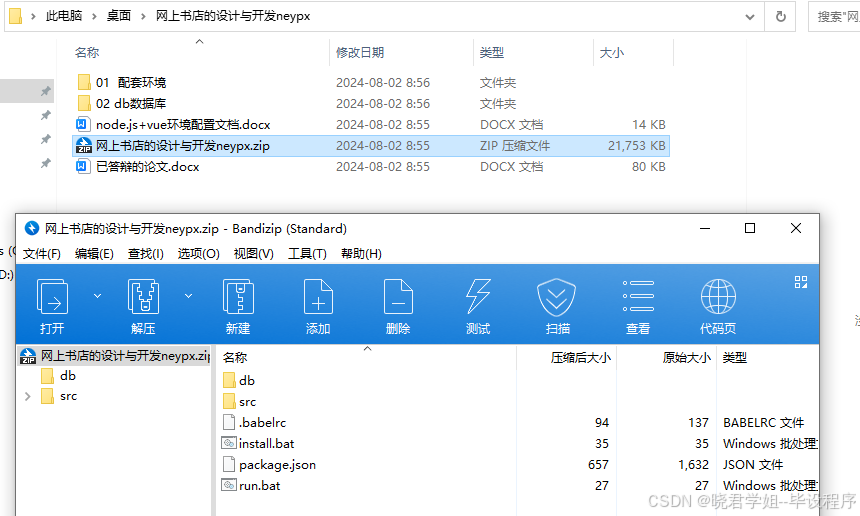This screenshot has width=860, height=516.
Task: Sort archive list by 类型 column in Bandizip
Action: (x=735, y=358)
